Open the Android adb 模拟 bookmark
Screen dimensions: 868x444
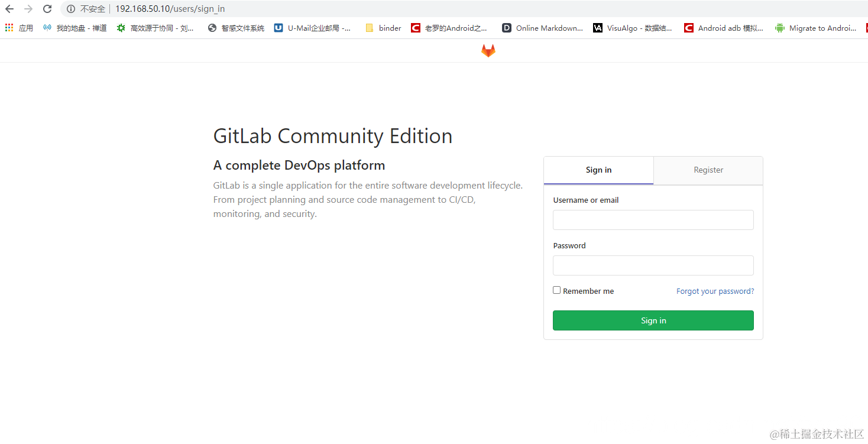[x=724, y=28]
